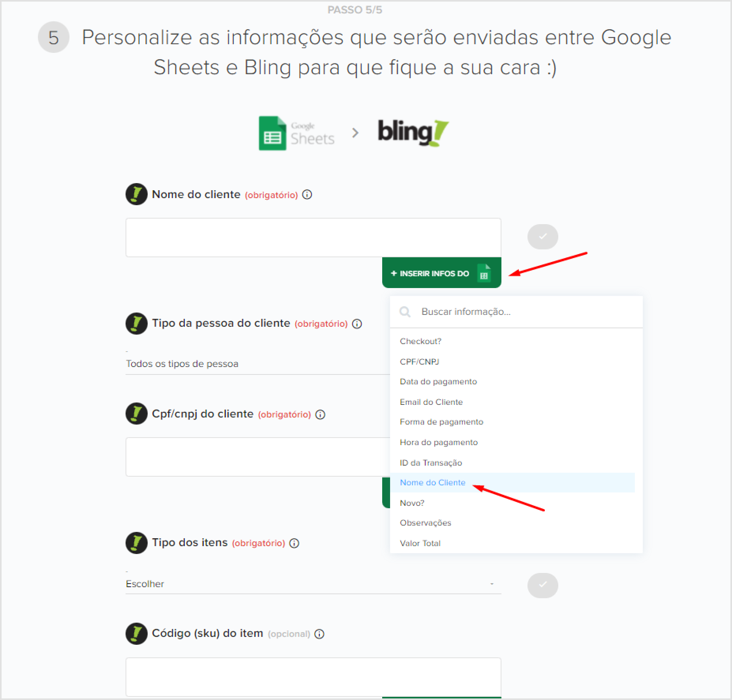Click the step 5 number badge
This screenshot has width=732, height=700.
54,37
